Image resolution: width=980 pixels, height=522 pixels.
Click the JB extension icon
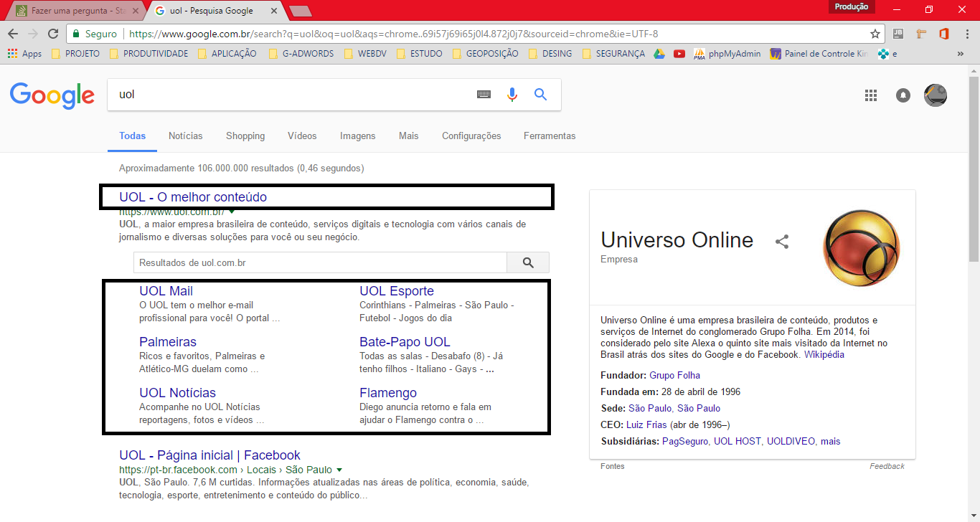[898, 34]
